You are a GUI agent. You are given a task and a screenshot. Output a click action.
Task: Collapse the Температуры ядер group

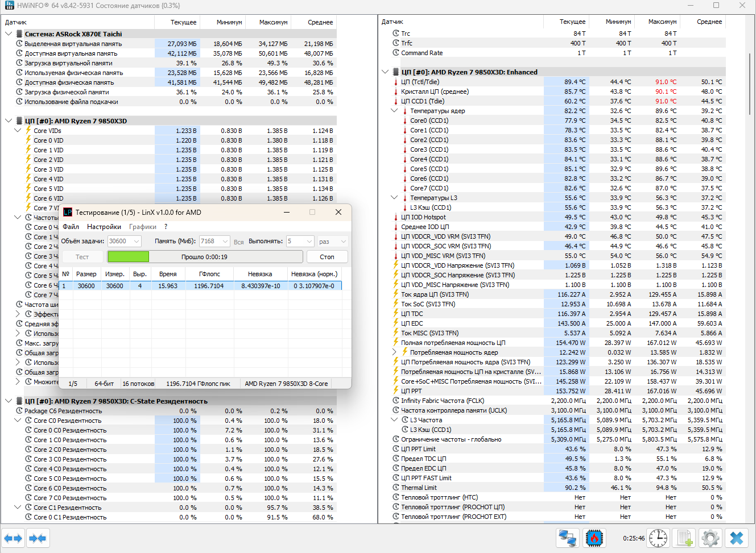tap(394, 111)
